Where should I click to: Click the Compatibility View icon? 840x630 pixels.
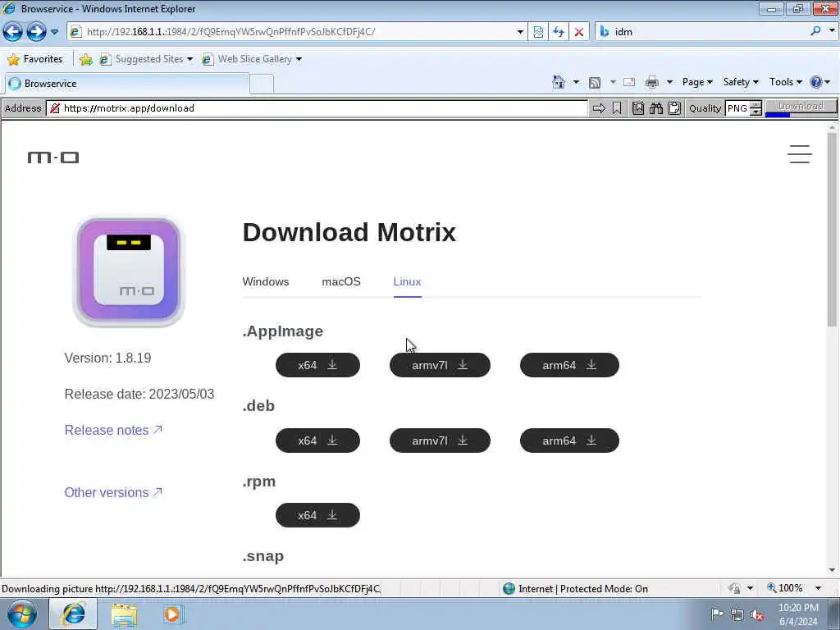click(x=538, y=32)
